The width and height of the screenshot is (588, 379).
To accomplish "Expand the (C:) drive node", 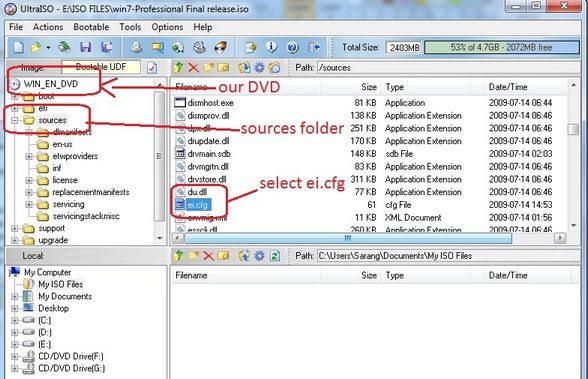I will (x=15, y=321).
